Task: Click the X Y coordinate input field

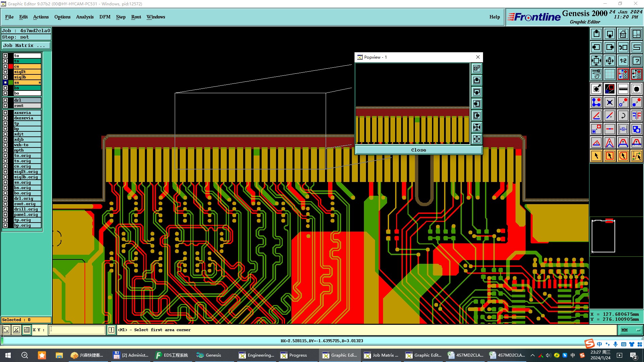Action: point(77,330)
